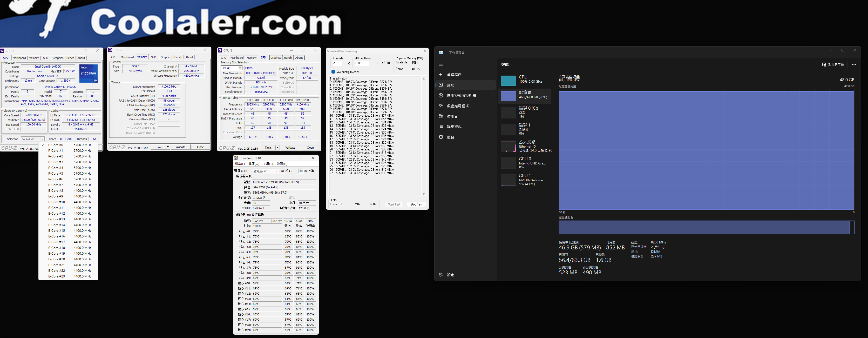The height and width of the screenshot is (338, 868).
Task: Open the hamburger menu in Task Manager
Action: click(441, 64)
